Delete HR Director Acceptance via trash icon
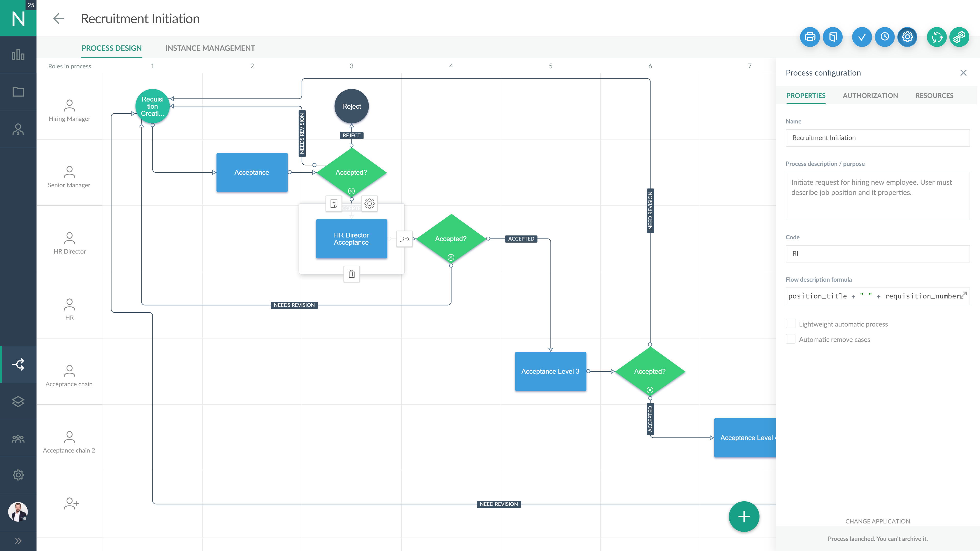Screen dimensions: 980x551 351,274
